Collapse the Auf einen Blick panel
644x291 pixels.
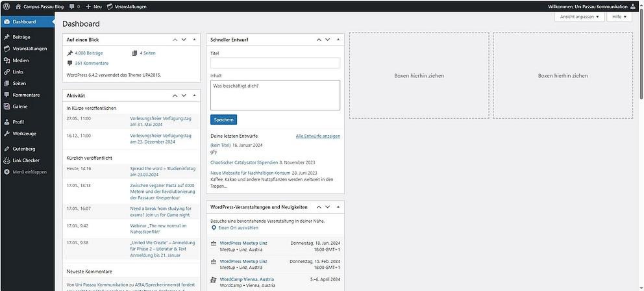click(x=194, y=40)
